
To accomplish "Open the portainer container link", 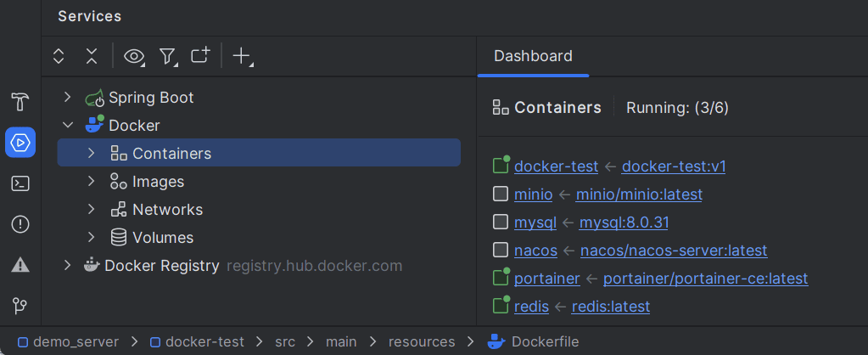I will click(x=547, y=278).
